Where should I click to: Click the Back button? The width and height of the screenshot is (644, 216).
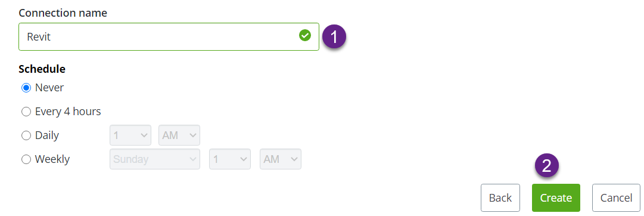click(500, 198)
